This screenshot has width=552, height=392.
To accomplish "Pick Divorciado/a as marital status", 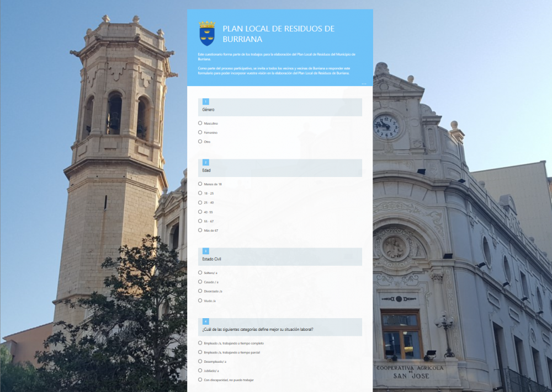I will [200, 291].
